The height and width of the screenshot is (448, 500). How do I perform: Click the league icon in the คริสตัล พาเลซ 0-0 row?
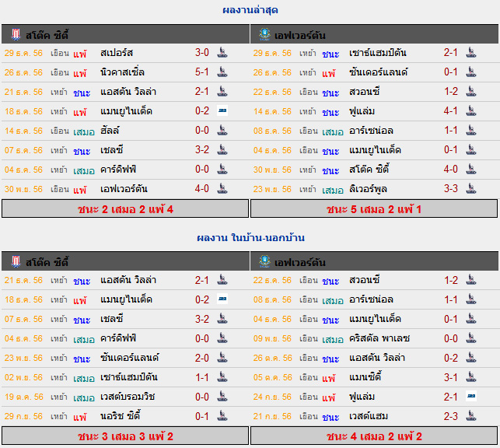471,338
